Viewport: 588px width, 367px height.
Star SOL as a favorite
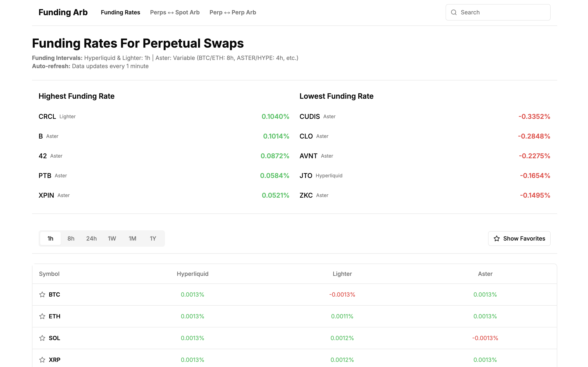(x=42, y=338)
